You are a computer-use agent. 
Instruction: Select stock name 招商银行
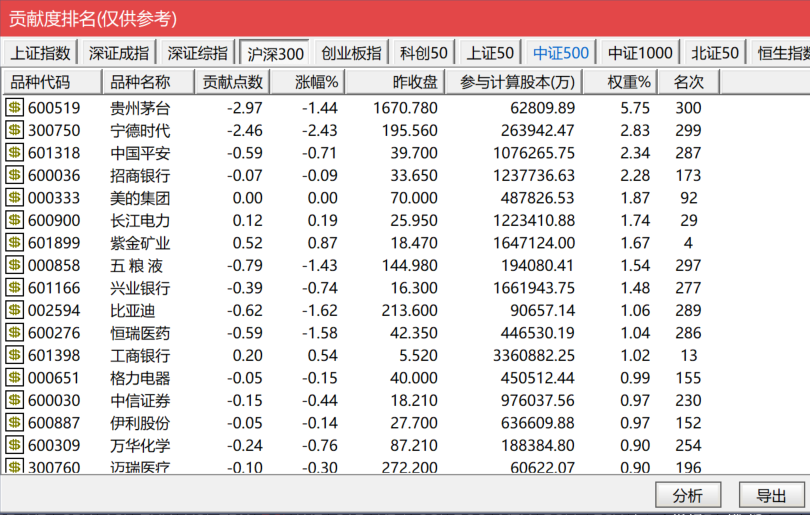tap(140, 176)
